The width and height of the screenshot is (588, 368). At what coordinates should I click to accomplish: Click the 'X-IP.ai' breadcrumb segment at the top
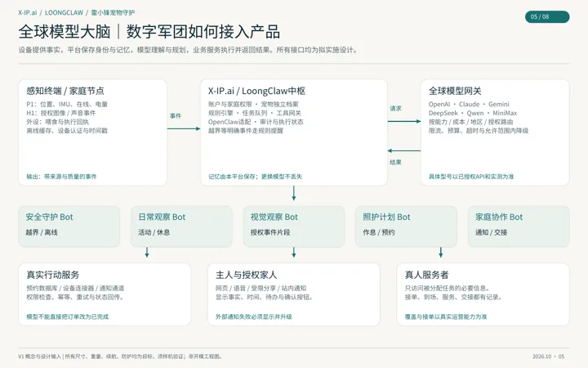[28, 12]
